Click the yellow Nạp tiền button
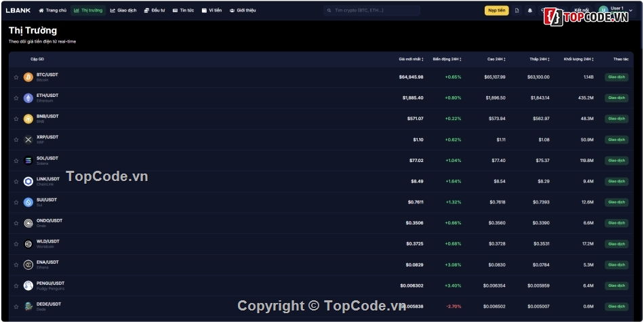 coord(496,11)
